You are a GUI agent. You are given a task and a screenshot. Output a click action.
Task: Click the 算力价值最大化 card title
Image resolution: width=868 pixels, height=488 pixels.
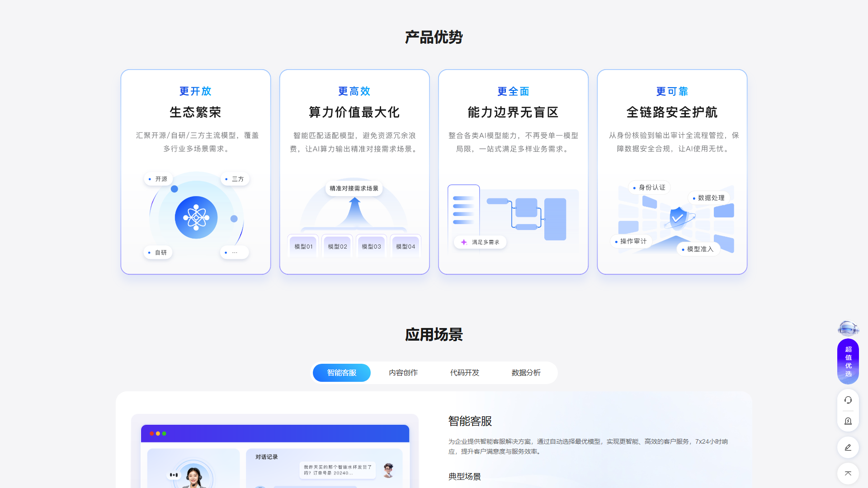pos(354,112)
